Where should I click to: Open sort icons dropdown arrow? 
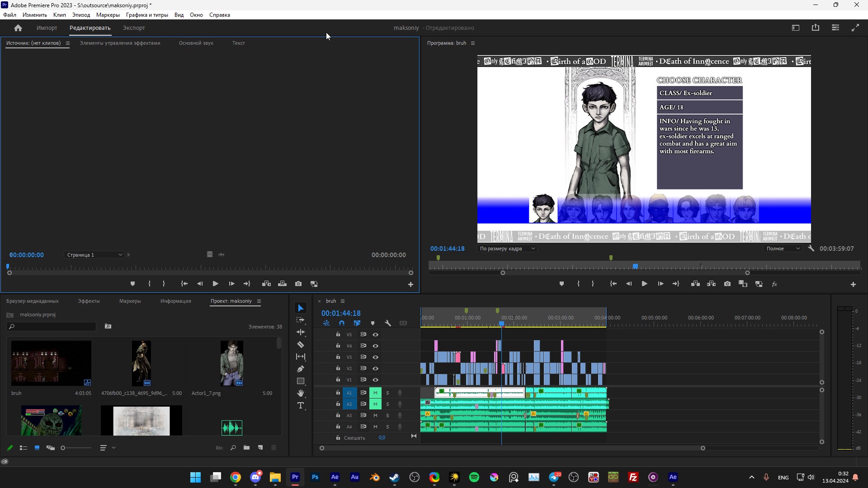point(113,448)
